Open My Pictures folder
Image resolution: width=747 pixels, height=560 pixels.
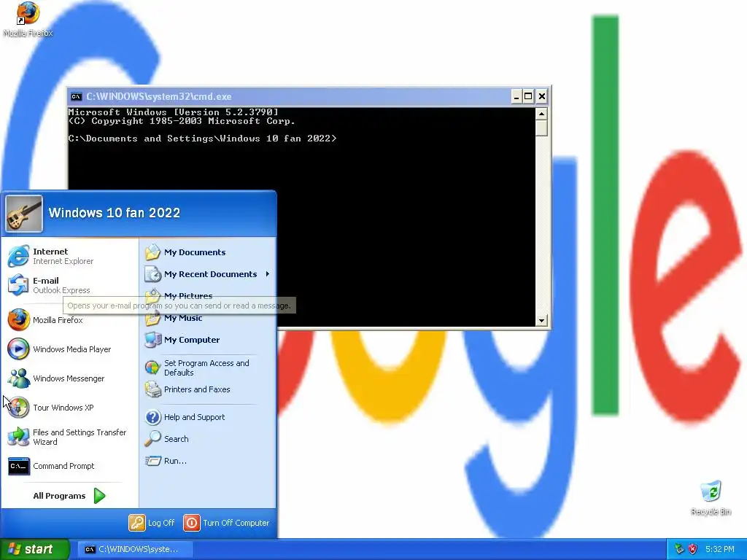tap(208, 296)
